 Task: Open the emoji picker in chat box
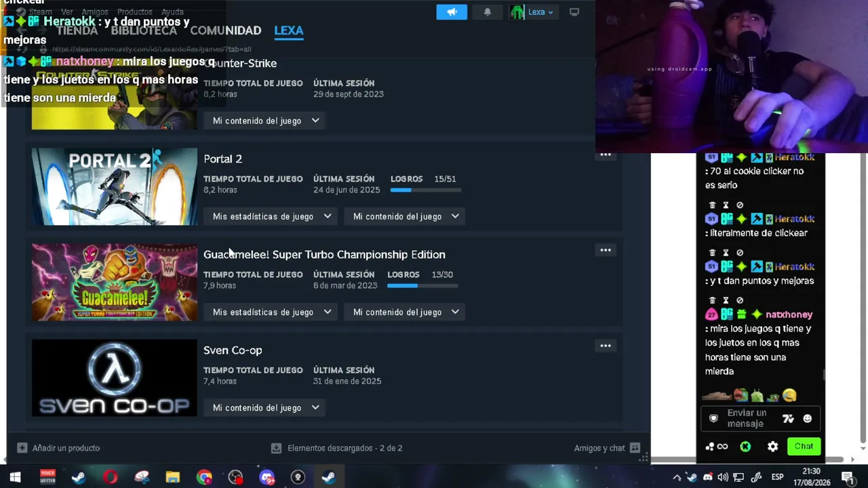tap(807, 419)
